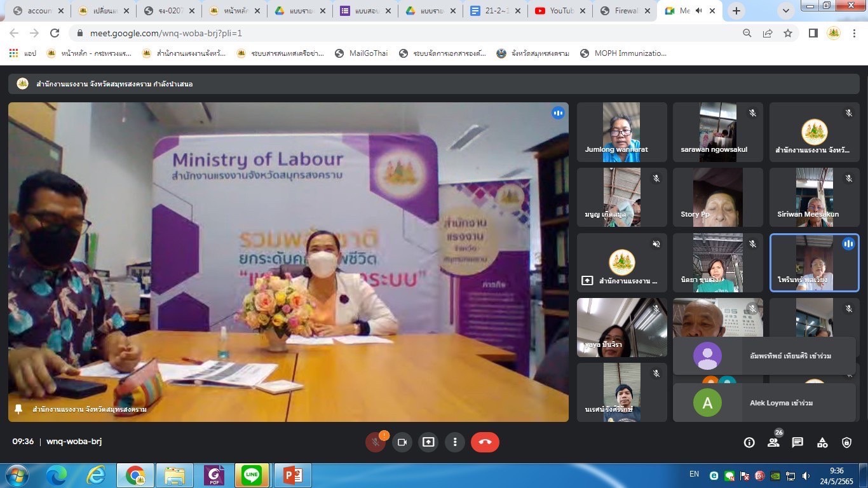Unmute the microphone in Meet controls
The width and height of the screenshot is (868, 488).
[x=376, y=442]
